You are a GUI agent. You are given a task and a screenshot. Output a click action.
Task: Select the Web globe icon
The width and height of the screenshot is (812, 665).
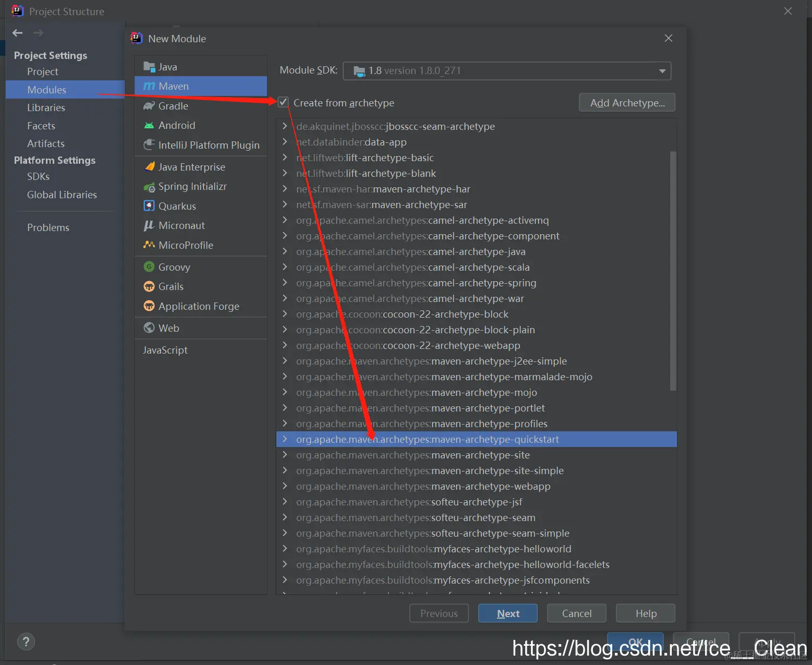149,328
